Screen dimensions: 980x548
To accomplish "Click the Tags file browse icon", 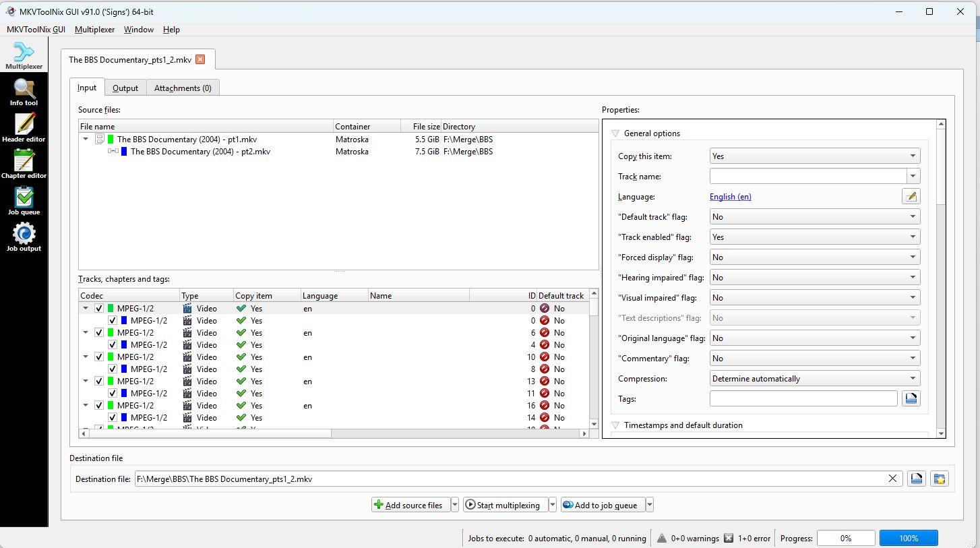I will click(x=911, y=399).
